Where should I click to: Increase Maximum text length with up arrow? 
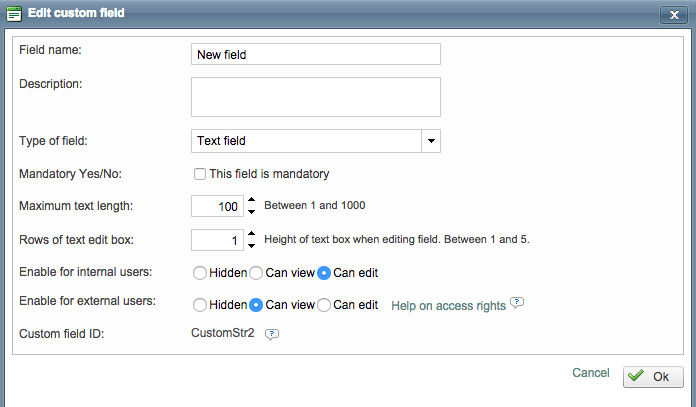pyautogui.click(x=251, y=201)
